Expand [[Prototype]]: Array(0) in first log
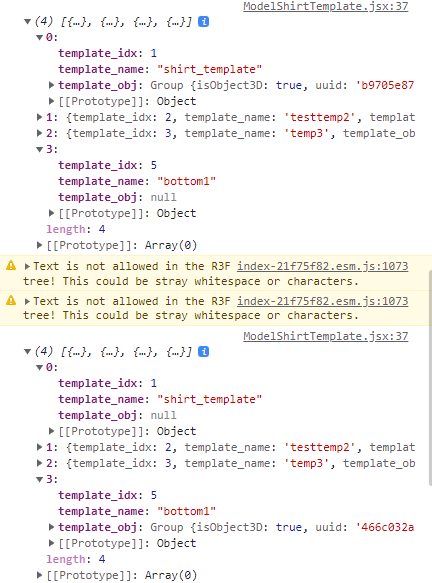The width and height of the screenshot is (432, 583). point(39,245)
